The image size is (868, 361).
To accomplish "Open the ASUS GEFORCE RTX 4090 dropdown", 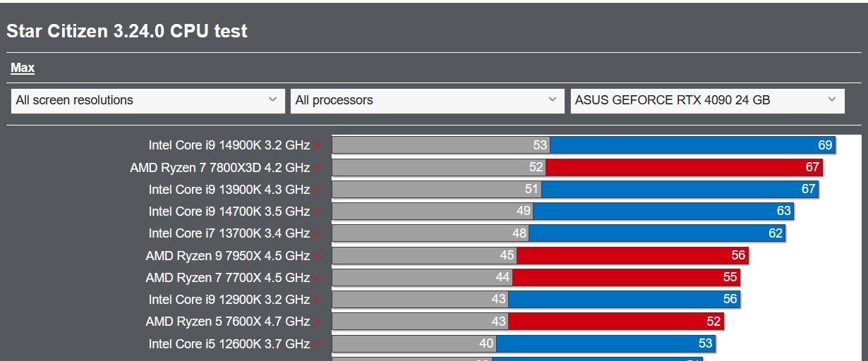I will 707,100.
